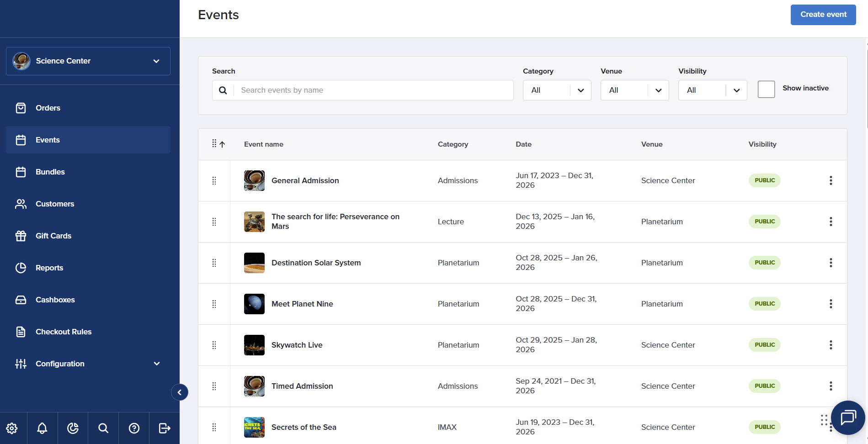Screen dimensions: 868x444
Task: Toggle the sort order arrow on Event name
Action: point(223,144)
